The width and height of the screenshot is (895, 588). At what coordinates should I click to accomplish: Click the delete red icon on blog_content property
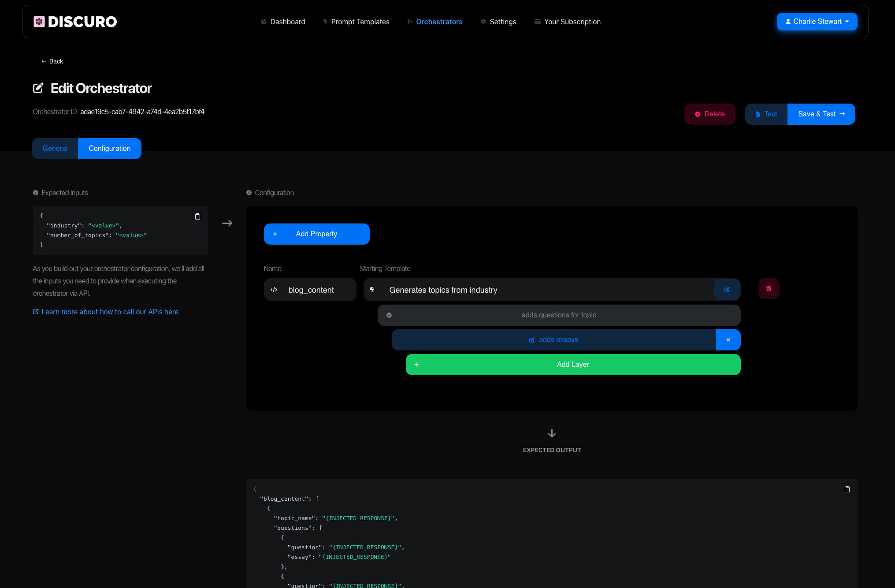point(767,289)
